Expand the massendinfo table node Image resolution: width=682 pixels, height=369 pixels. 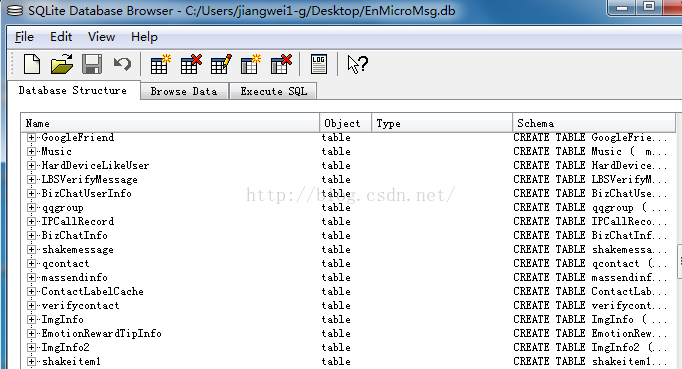pyautogui.click(x=31, y=277)
